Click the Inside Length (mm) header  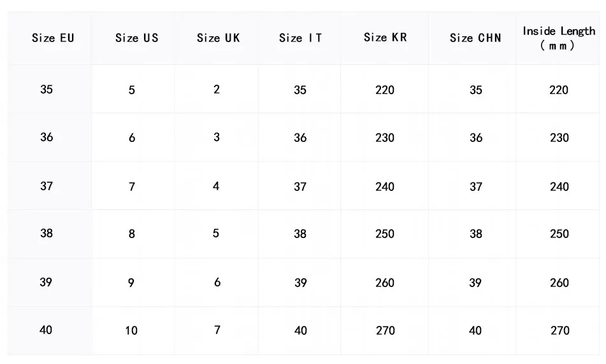point(559,38)
